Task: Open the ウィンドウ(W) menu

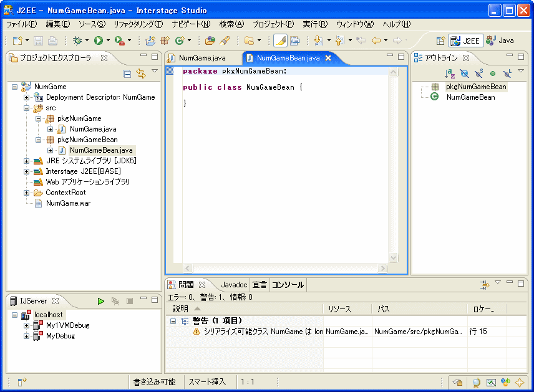Action: click(355, 24)
